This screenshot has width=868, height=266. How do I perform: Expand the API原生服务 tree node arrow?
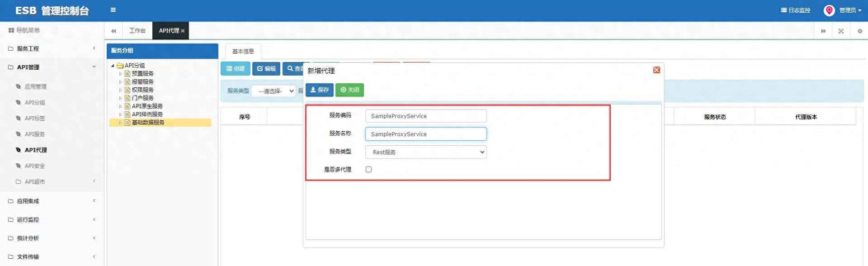[120, 106]
